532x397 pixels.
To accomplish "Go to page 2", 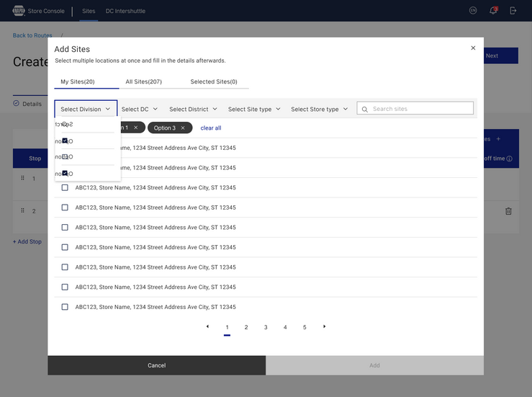I will point(246,327).
